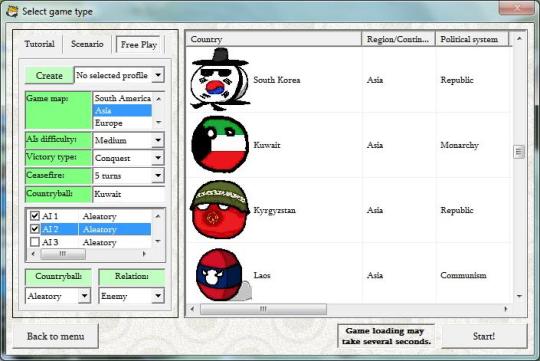Click AI list scroll up arrow
Screen dimensions: 540x361
pyautogui.click(x=158, y=216)
